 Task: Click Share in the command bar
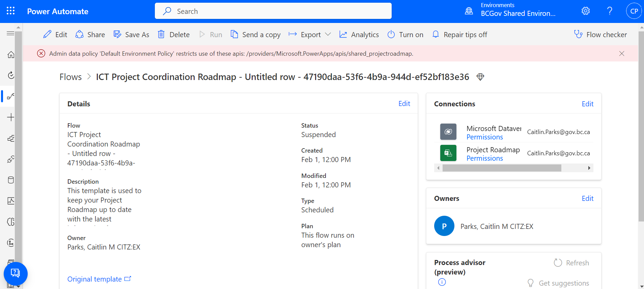point(90,34)
